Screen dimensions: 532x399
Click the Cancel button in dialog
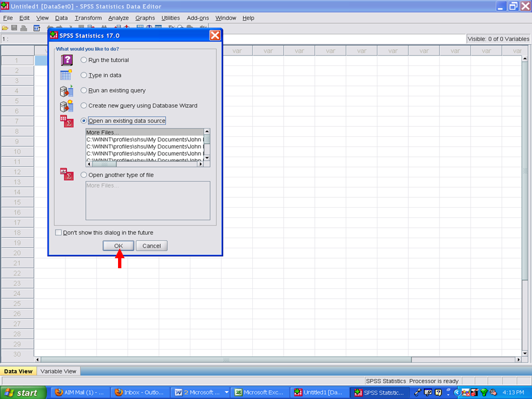click(151, 246)
